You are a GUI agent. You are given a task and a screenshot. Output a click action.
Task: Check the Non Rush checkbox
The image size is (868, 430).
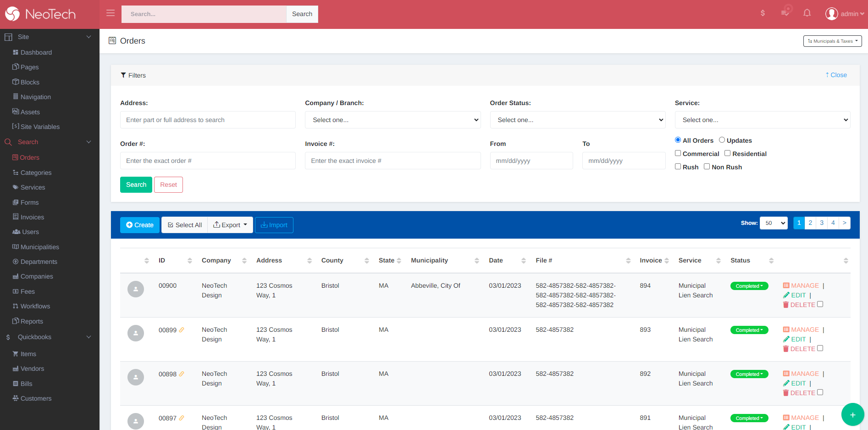(x=707, y=167)
